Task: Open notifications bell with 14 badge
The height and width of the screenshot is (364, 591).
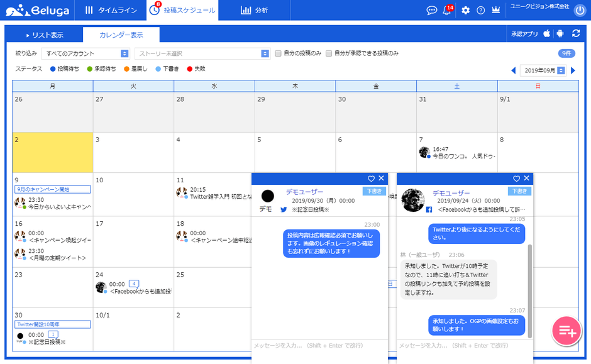Action: click(448, 10)
